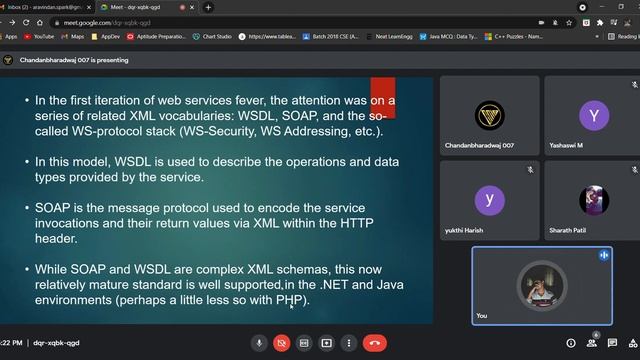
Task: Open the Maps bookmark
Action: (73, 37)
